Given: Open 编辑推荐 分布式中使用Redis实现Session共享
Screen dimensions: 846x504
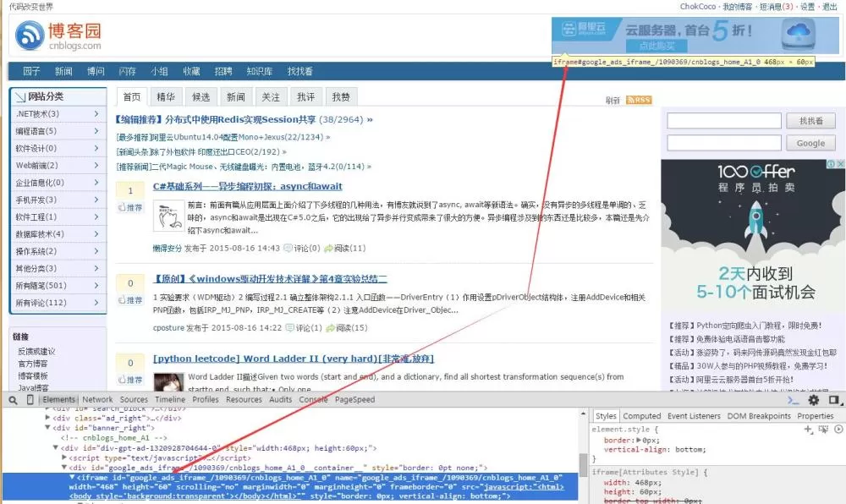Looking at the screenshot, I should click(244, 119).
